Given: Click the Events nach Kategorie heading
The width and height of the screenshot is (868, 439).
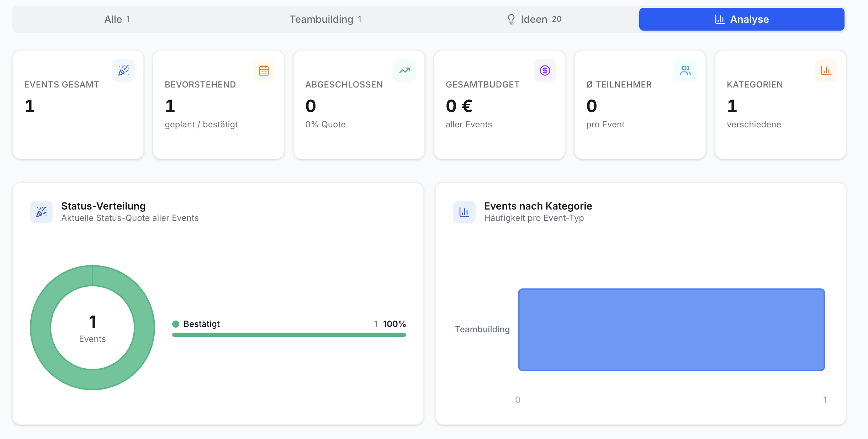Looking at the screenshot, I should point(538,206).
